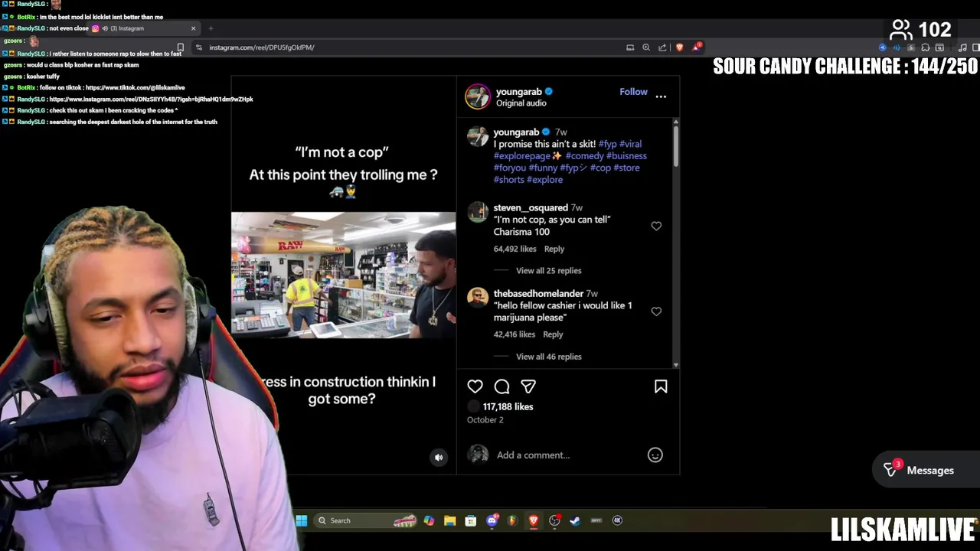Open Steam from the taskbar

tap(575, 520)
